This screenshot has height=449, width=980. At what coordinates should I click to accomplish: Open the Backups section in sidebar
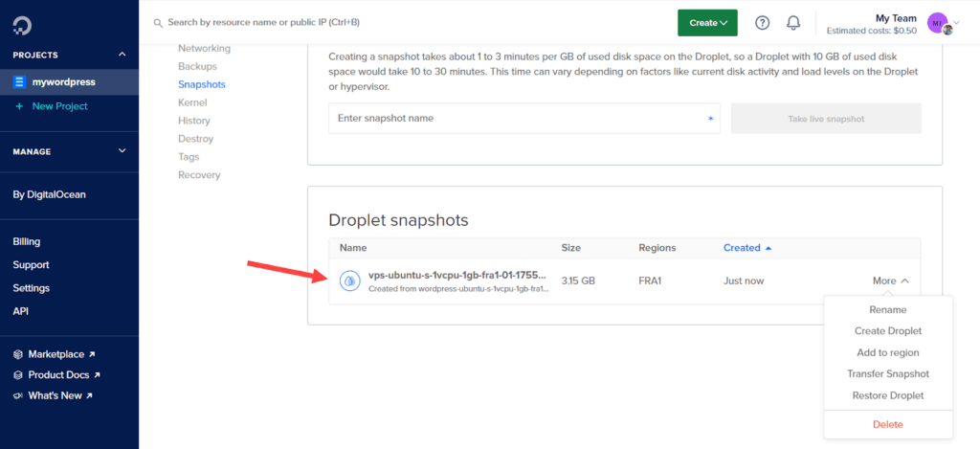197,66
